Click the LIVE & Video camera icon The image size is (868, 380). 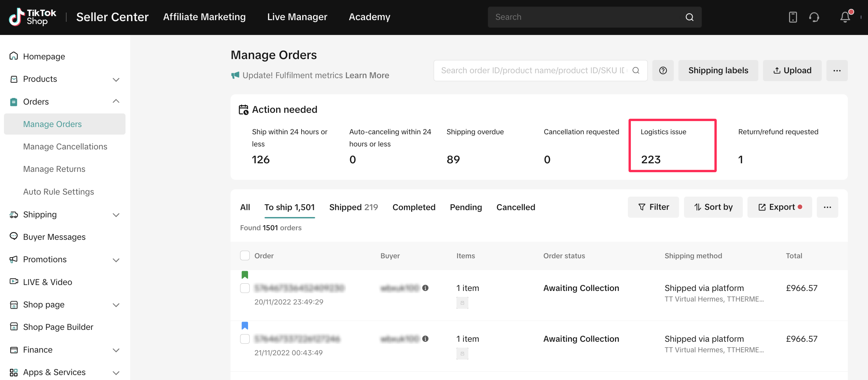click(x=14, y=281)
